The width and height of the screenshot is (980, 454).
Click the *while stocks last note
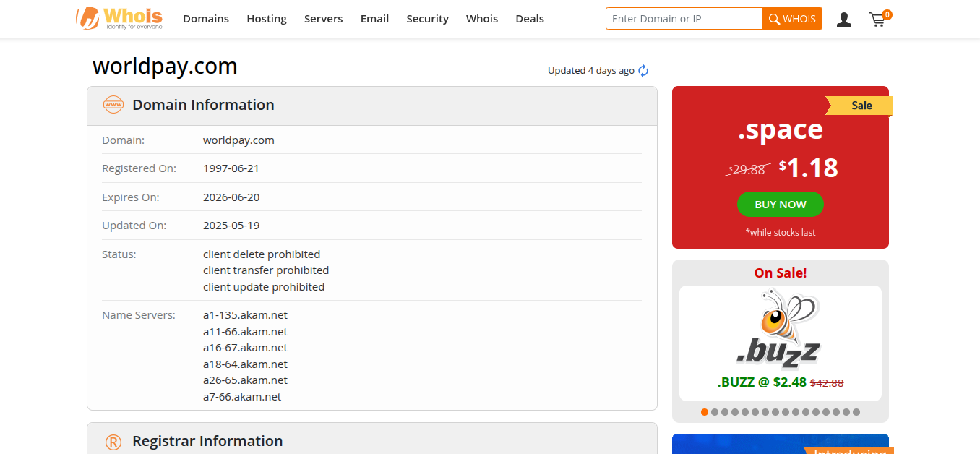[781, 233]
